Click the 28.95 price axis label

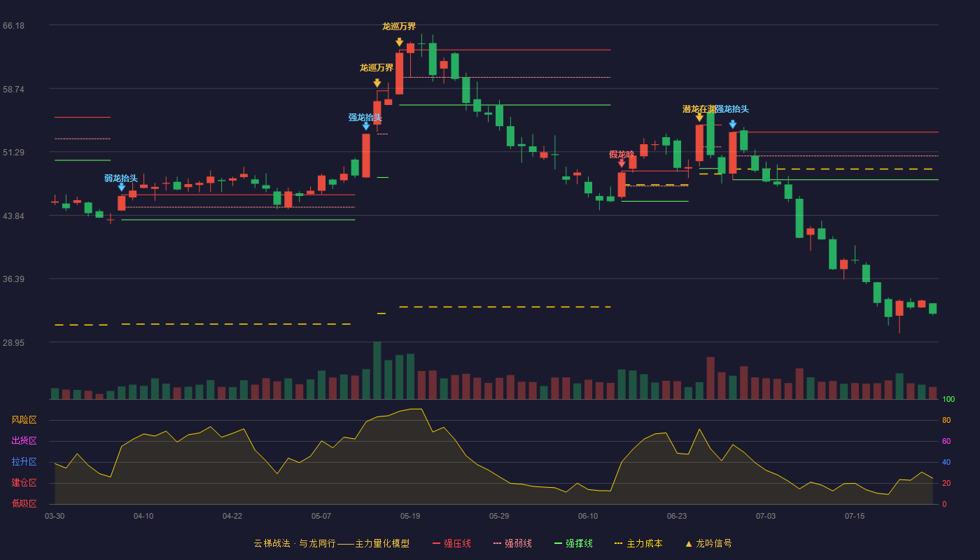13,343
